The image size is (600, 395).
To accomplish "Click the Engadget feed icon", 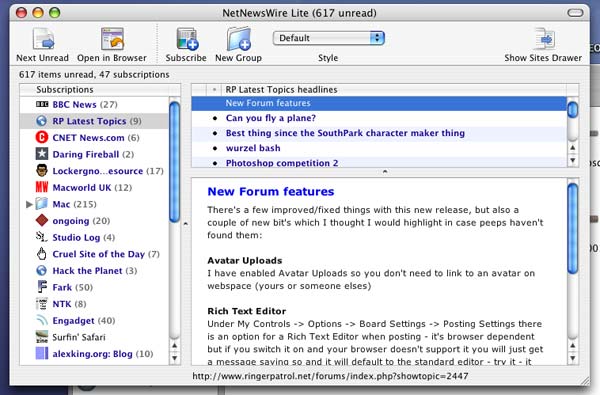I will [x=42, y=320].
